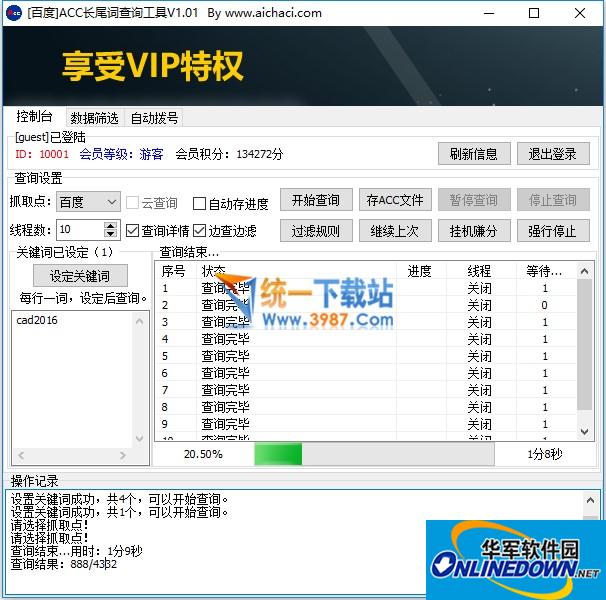The height and width of the screenshot is (600, 606).
Task: Click the 刷新信息 button
Action: point(474,154)
